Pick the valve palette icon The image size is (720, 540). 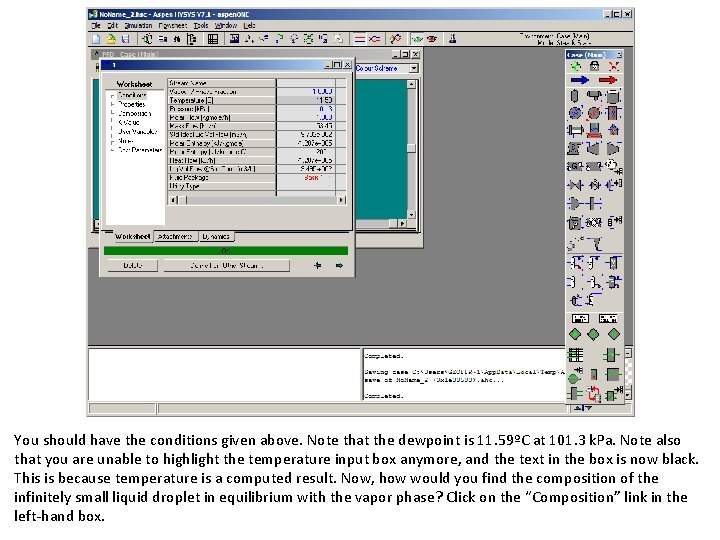tap(575, 185)
